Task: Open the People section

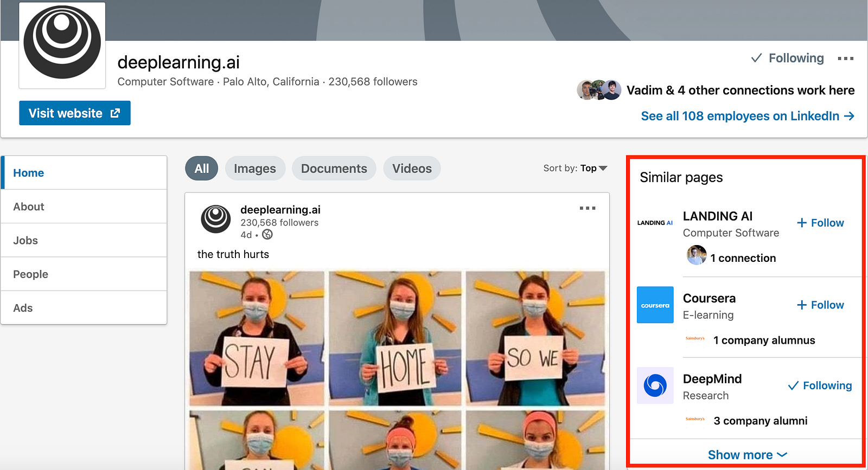Action: click(84, 274)
